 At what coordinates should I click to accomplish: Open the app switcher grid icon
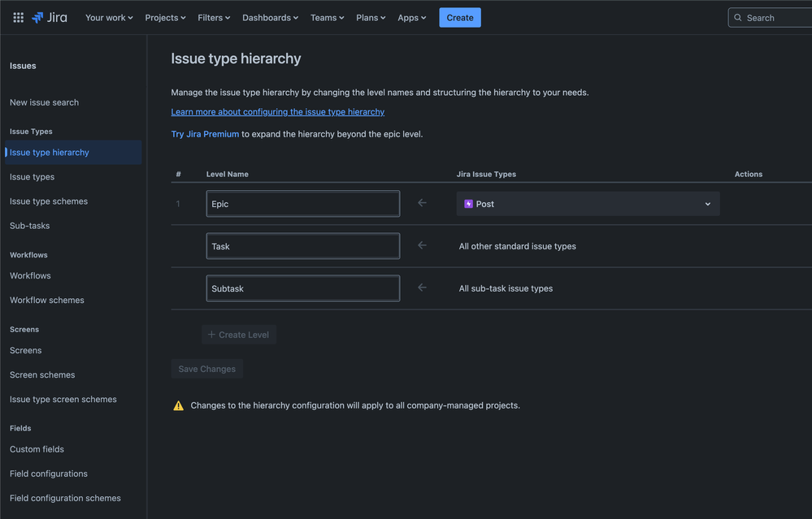click(18, 18)
